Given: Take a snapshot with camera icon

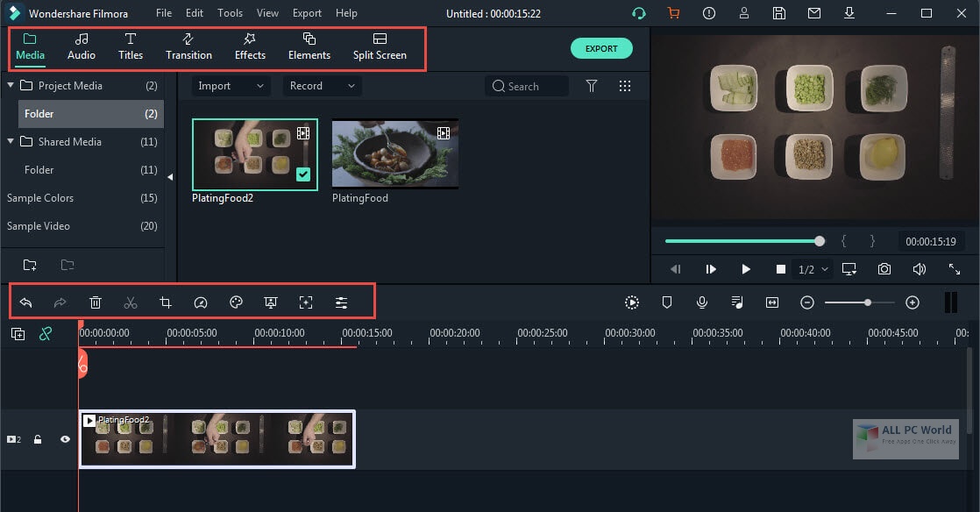Looking at the screenshot, I should pyautogui.click(x=884, y=269).
